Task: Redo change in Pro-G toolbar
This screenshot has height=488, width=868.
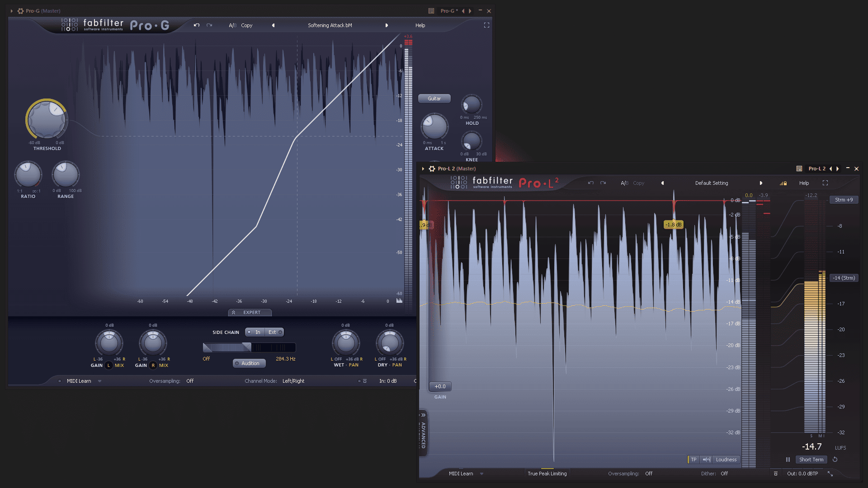Action: coord(209,25)
